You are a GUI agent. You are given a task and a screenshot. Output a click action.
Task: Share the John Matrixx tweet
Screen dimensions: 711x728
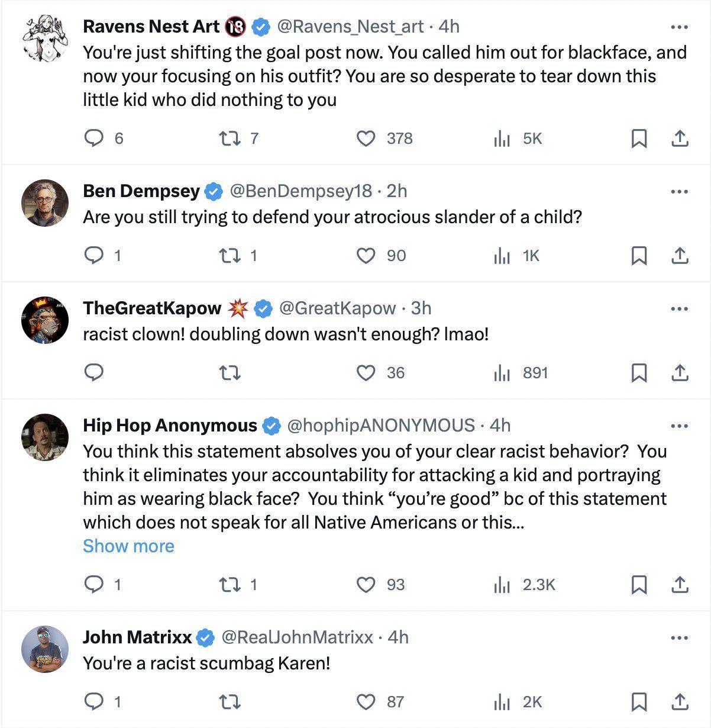point(680,702)
